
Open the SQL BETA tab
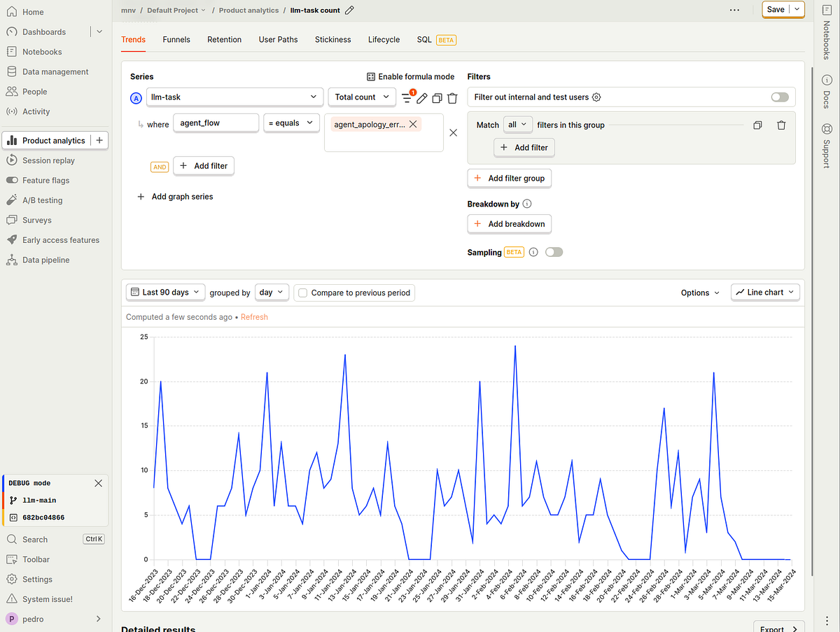pos(424,39)
